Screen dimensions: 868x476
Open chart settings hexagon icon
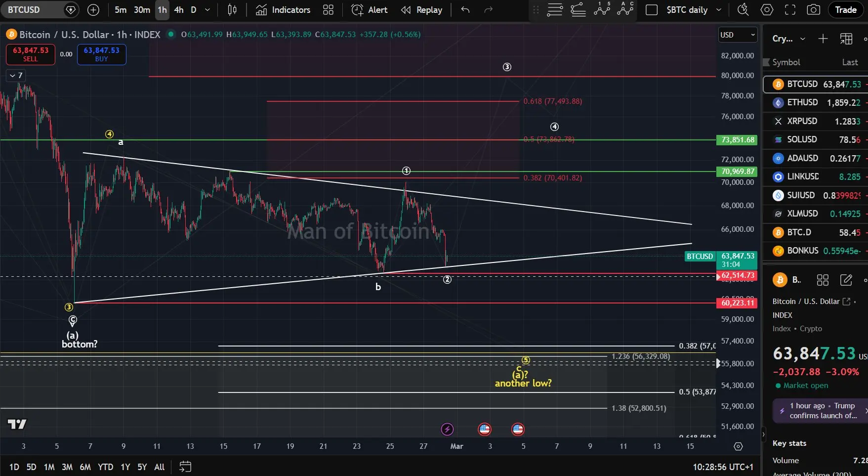(767, 10)
